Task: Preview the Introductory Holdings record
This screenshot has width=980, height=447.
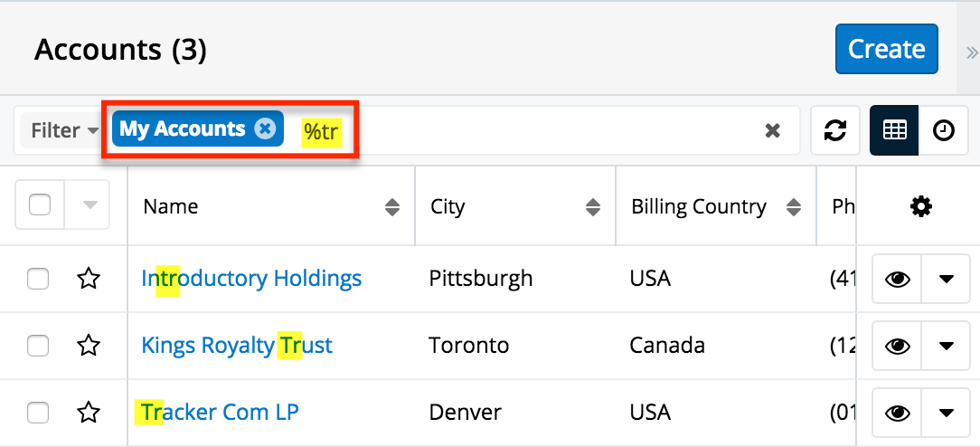Action: (897, 279)
